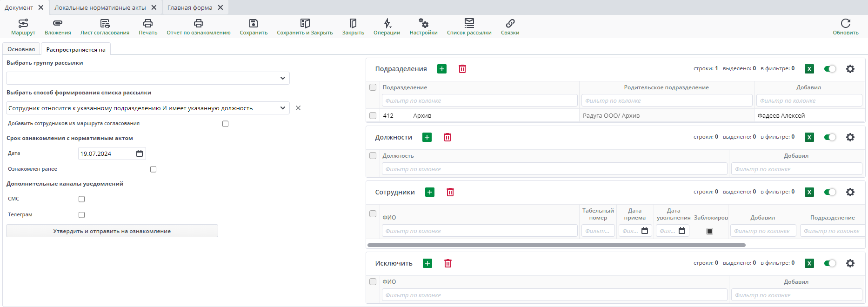The image size is (868, 307).
Task: Sort by Родительское подразделение column
Action: (x=666, y=87)
